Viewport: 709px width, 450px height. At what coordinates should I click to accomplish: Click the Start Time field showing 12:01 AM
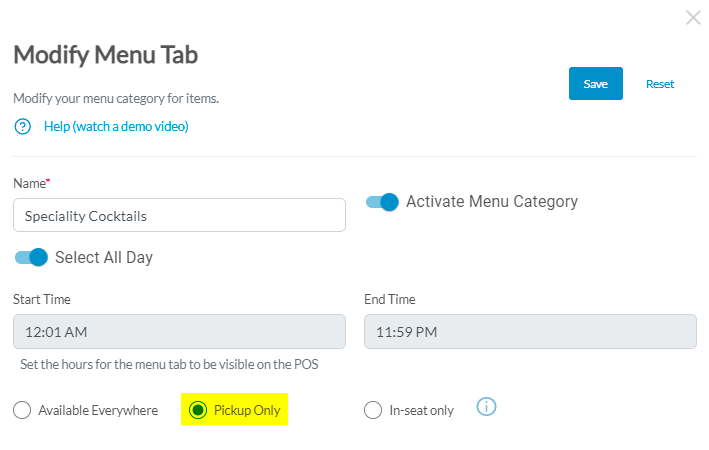tap(179, 332)
